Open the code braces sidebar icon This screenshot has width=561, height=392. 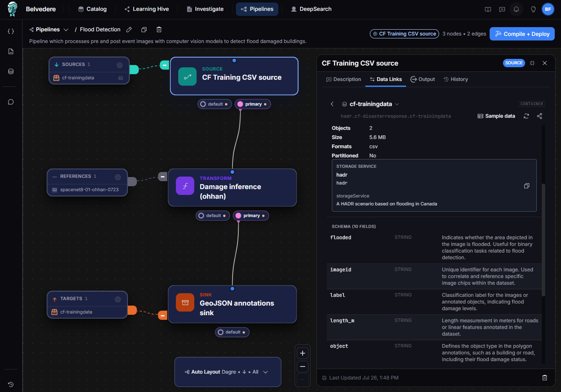click(11, 31)
